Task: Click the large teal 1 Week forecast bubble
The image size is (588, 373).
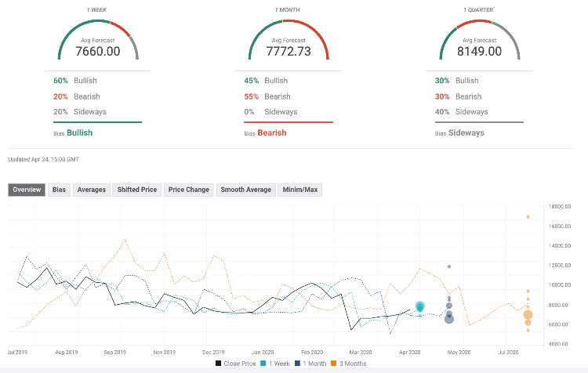Action: tap(420, 306)
